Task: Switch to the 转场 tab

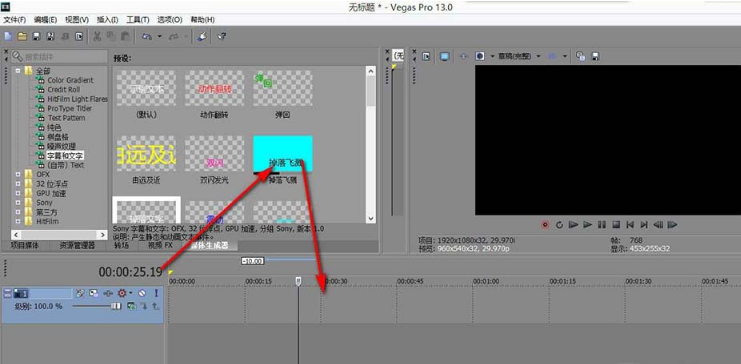Action: (x=121, y=246)
